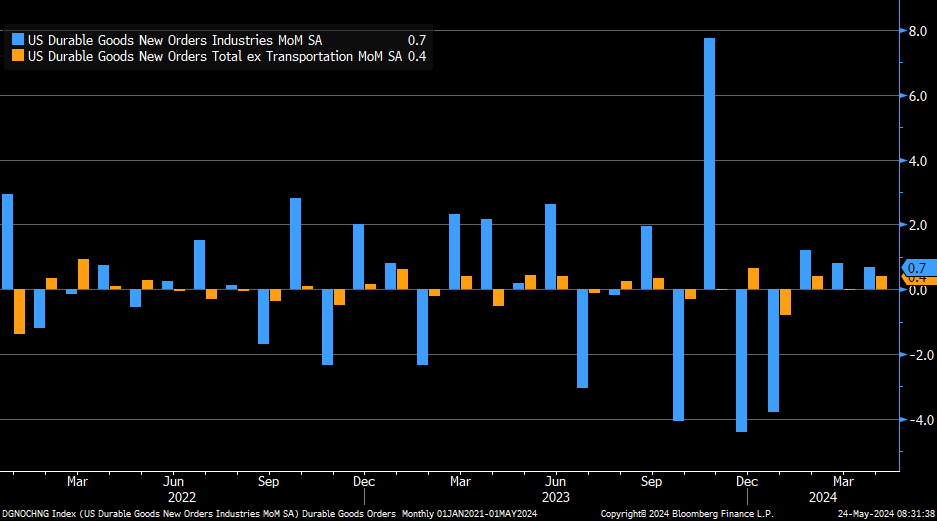Click the 0.7 value in the legend
This screenshot has width=937, height=521.
tap(417, 40)
